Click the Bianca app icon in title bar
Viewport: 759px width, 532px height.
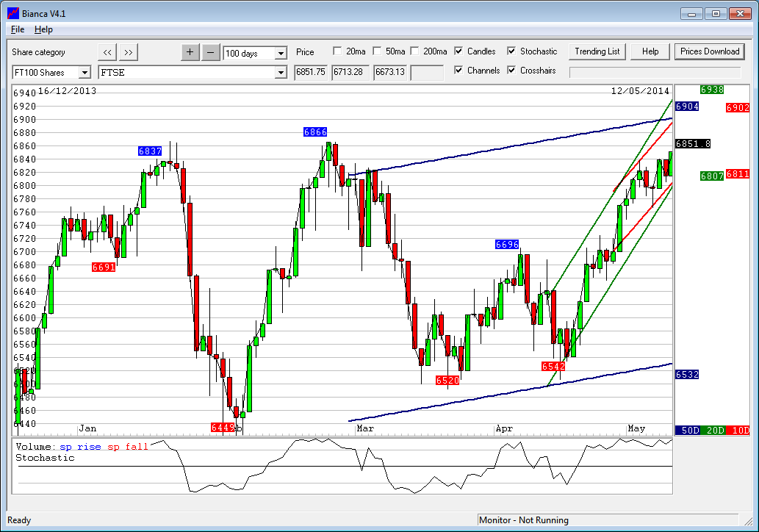pyautogui.click(x=12, y=12)
